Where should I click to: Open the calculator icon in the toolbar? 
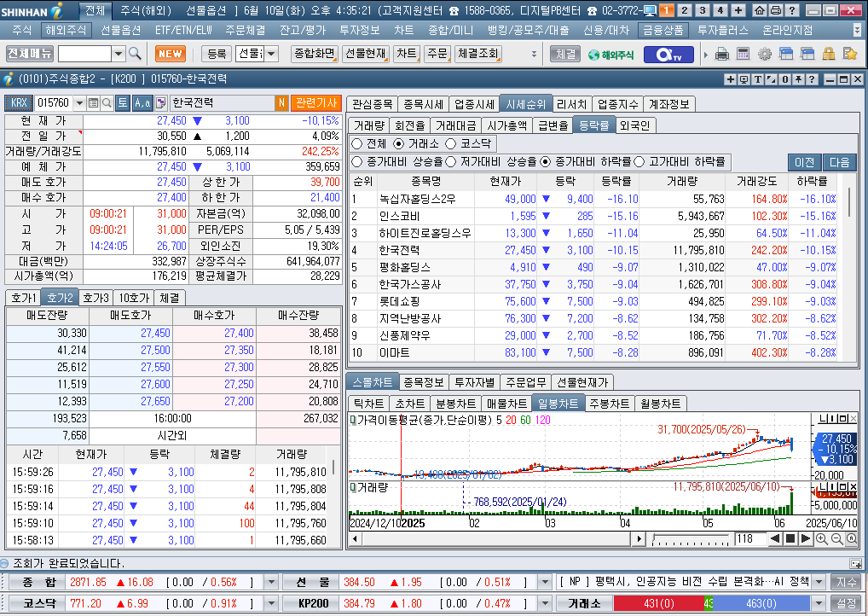click(743, 54)
